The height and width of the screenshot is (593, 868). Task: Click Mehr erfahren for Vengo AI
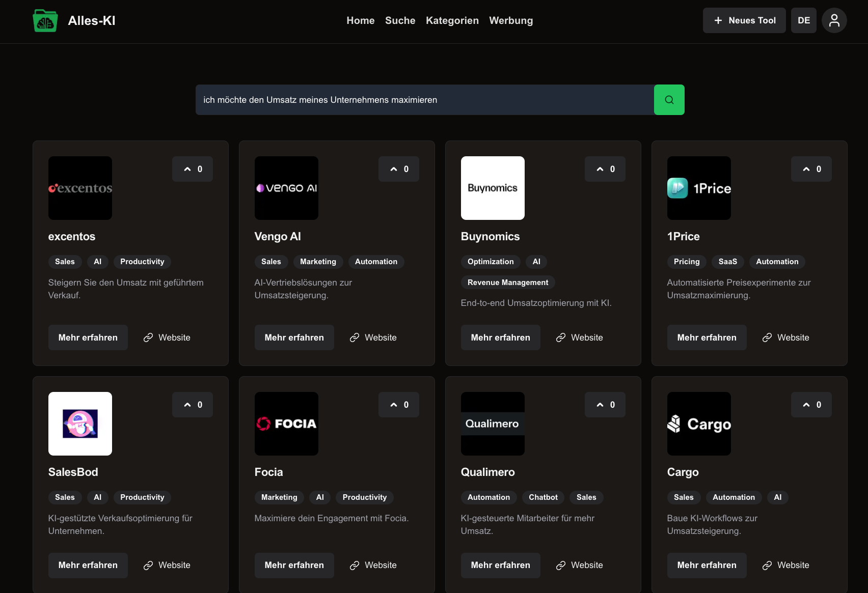point(294,337)
